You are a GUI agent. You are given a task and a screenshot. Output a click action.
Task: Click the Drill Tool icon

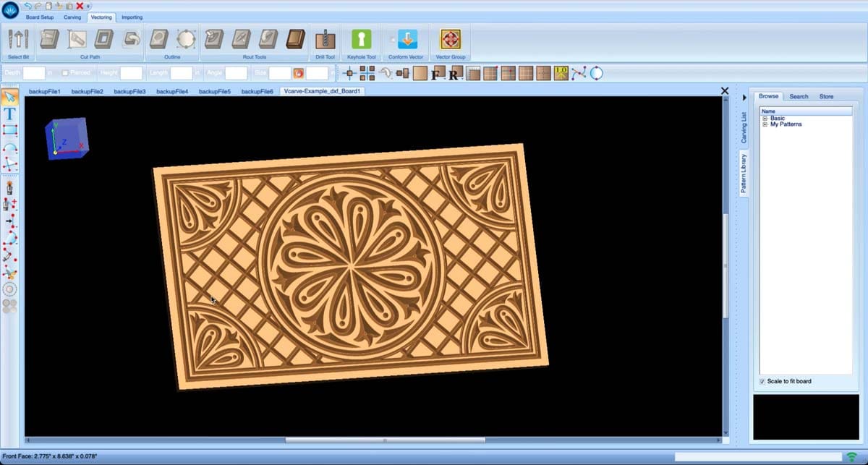(x=325, y=39)
